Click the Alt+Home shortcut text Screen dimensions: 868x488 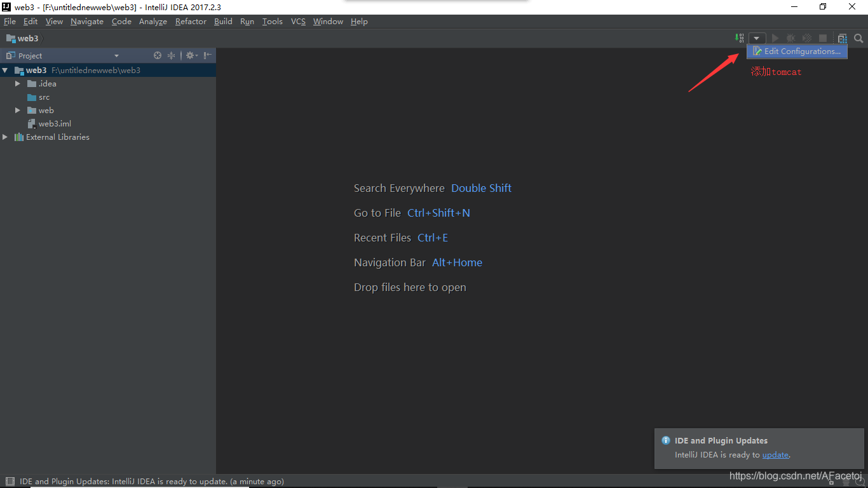pos(457,262)
